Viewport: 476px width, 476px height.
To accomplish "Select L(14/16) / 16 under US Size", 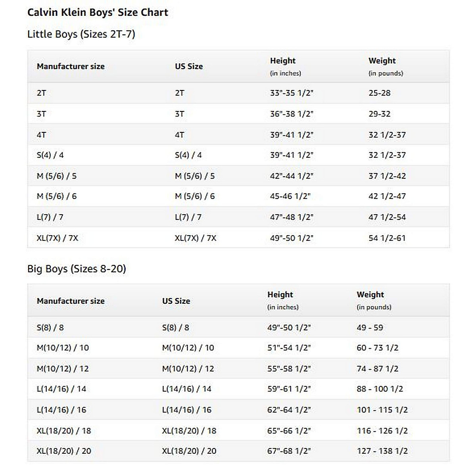I will (186, 410).
